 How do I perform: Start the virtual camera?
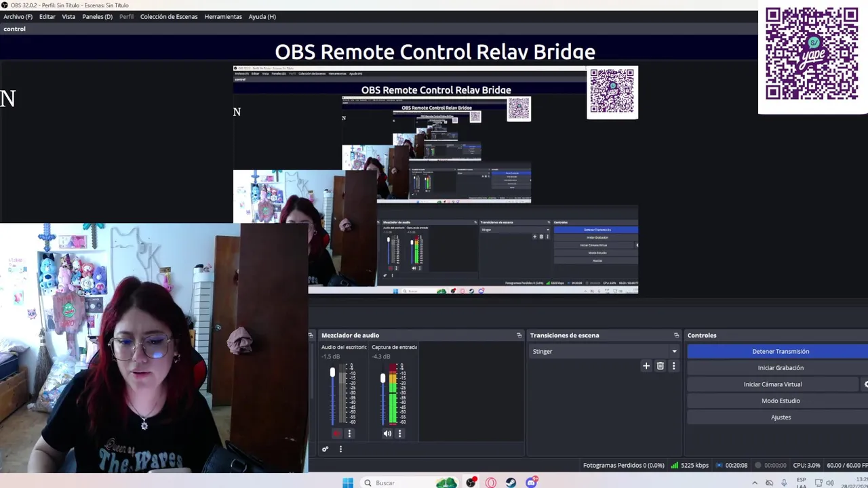pyautogui.click(x=772, y=384)
